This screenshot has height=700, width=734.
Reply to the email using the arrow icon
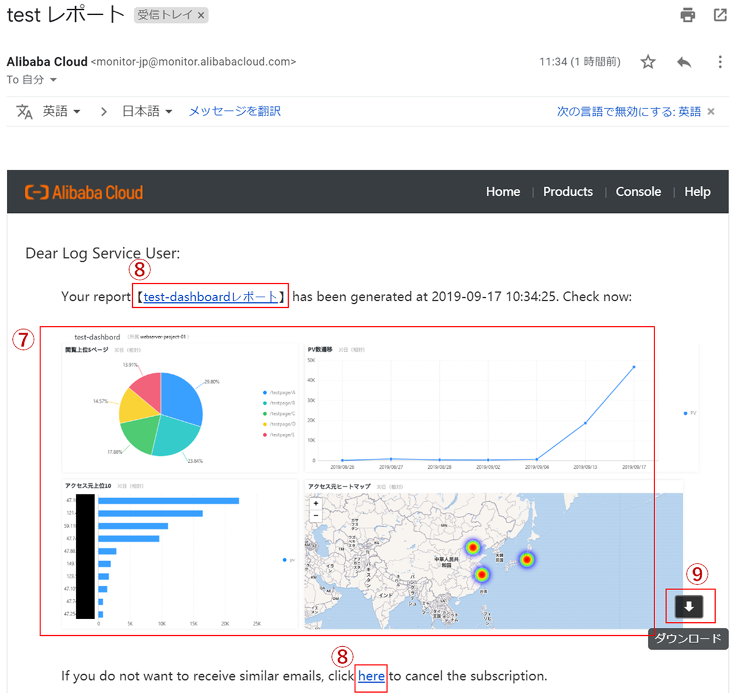coord(684,62)
